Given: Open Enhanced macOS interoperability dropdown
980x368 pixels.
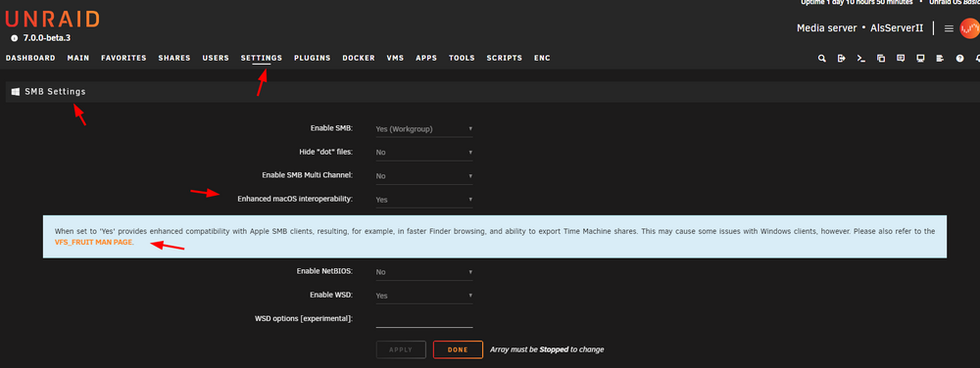Looking at the screenshot, I should tap(423, 200).
